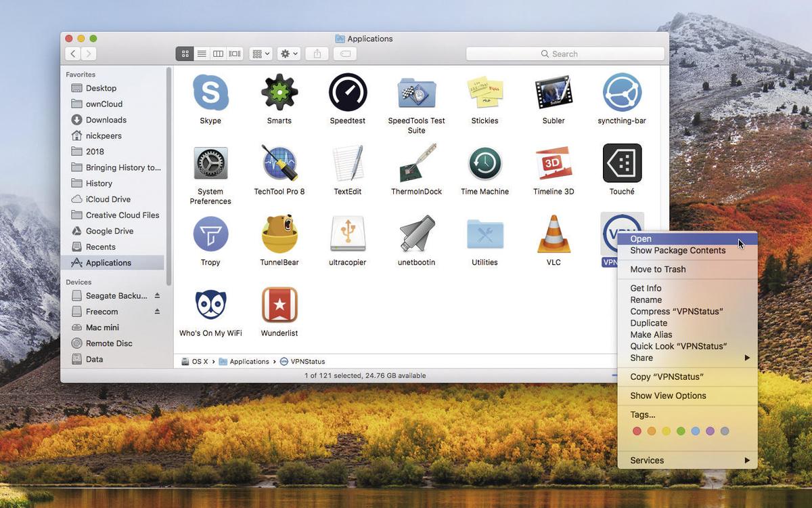
Task: Select the Speedtest app icon
Action: pyautogui.click(x=348, y=92)
